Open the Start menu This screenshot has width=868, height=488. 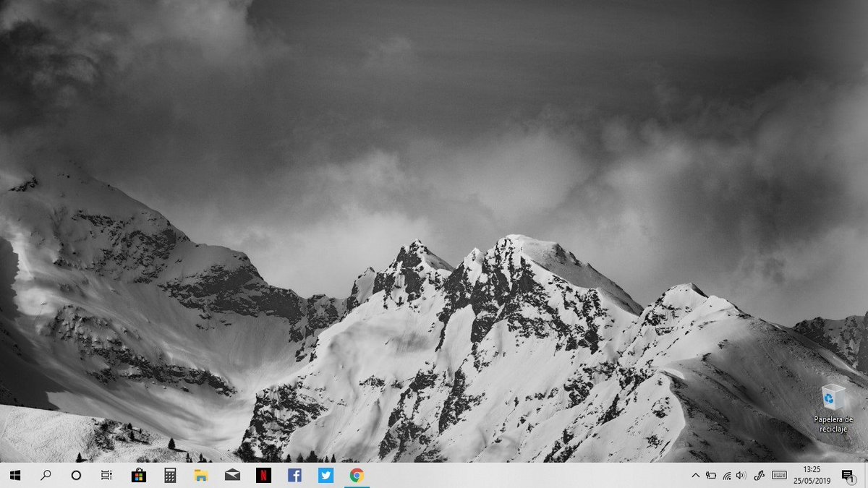click(14, 475)
